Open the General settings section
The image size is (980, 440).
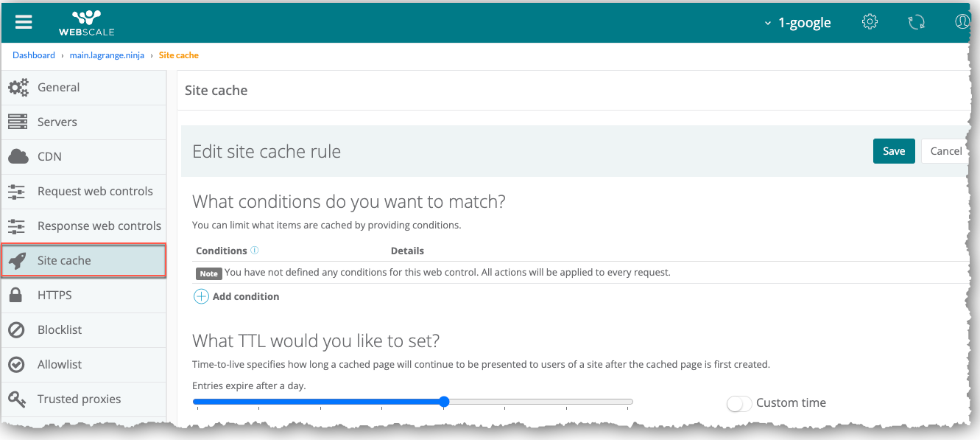point(58,87)
